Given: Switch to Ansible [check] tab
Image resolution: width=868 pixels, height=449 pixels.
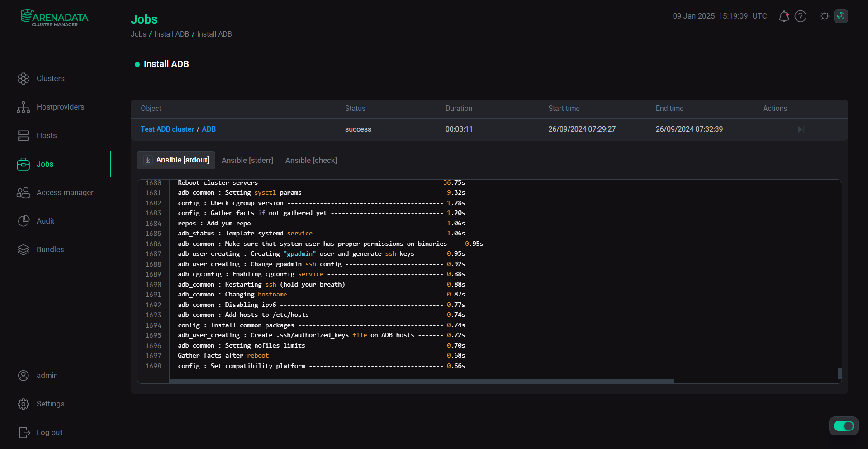Looking at the screenshot, I should 311,160.
